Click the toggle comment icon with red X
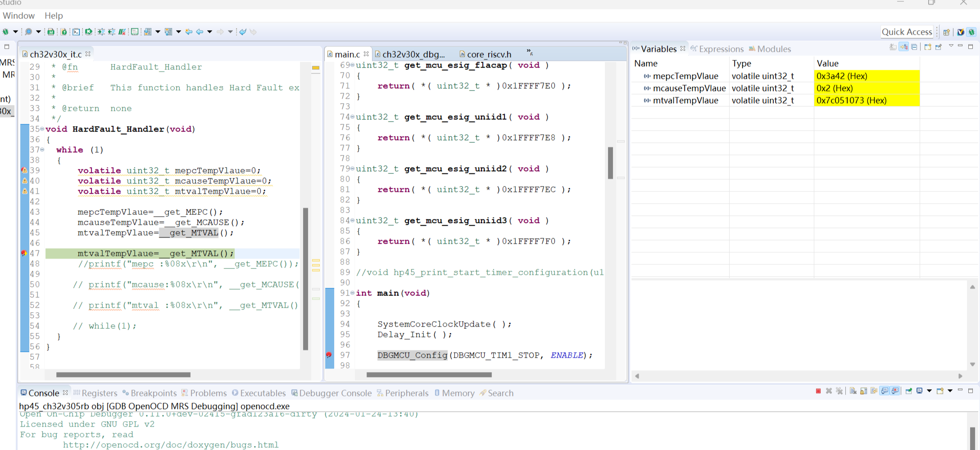 [x=122, y=32]
